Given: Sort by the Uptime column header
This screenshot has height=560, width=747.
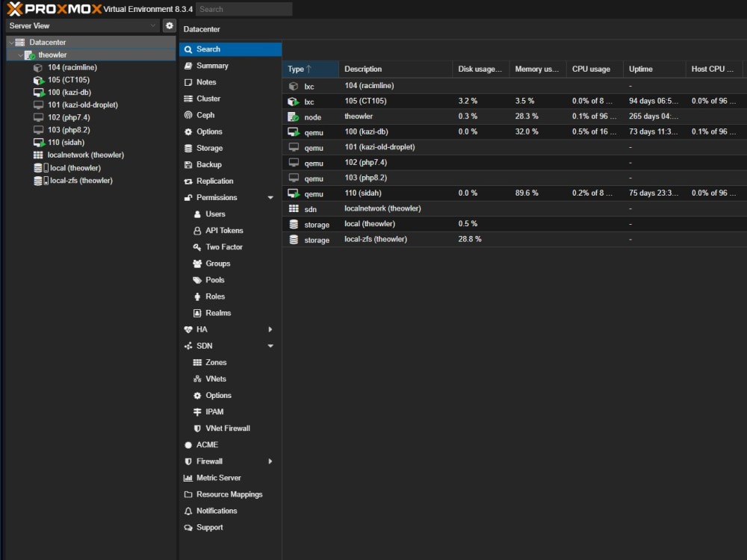Looking at the screenshot, I should (x=654, y=69).
